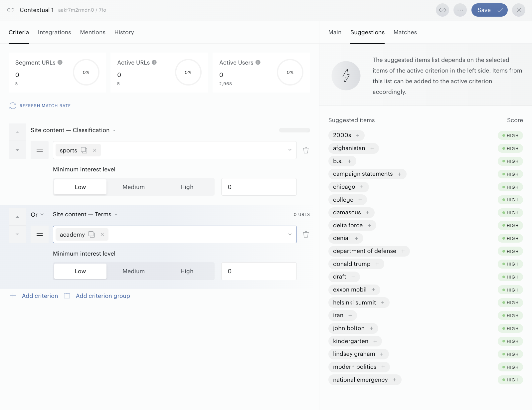532x410 pixels.
Task: Add the suggested item donald trump with the plus icon
Action: click(x=377, y=264)
